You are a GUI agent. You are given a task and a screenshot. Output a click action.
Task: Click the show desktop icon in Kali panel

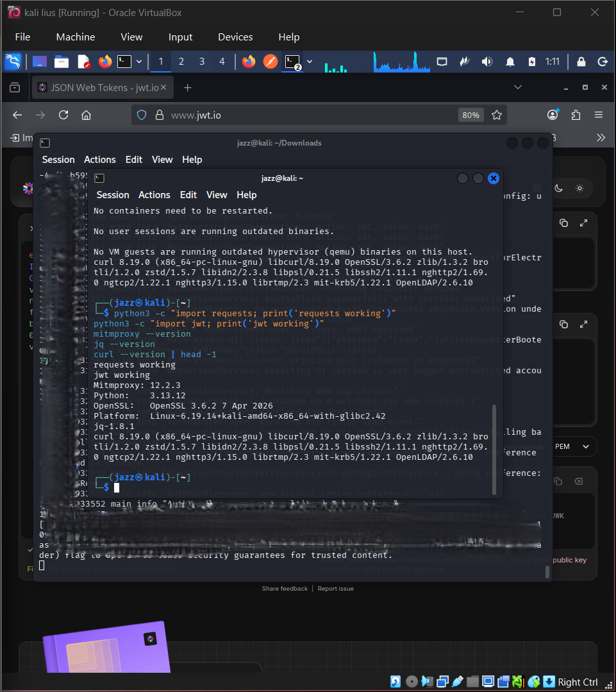tap(40, 62)
